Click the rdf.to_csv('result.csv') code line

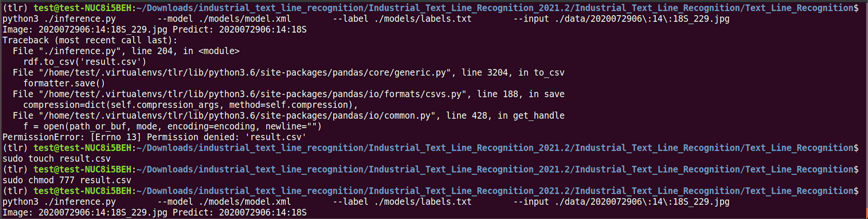pos(85,62)
